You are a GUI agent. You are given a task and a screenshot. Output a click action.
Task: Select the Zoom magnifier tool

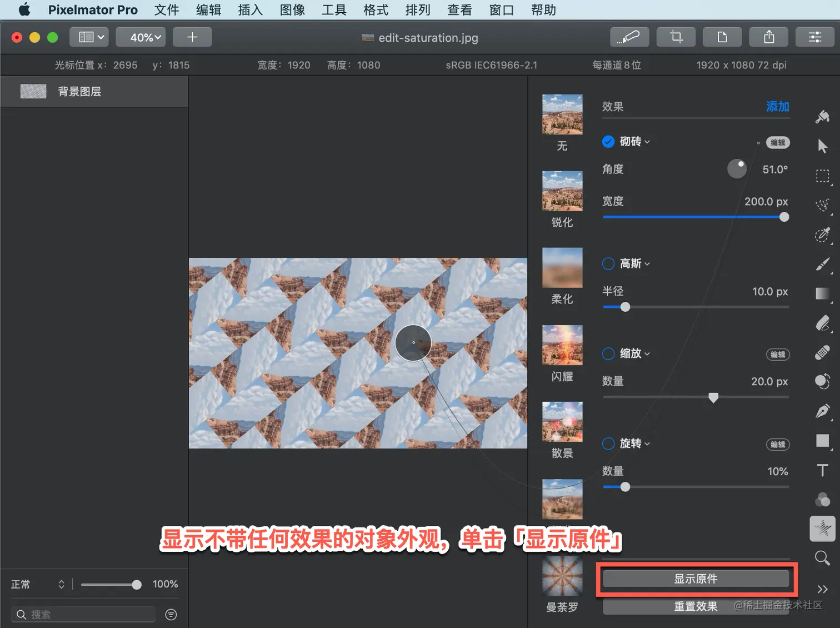coord(823,557)
